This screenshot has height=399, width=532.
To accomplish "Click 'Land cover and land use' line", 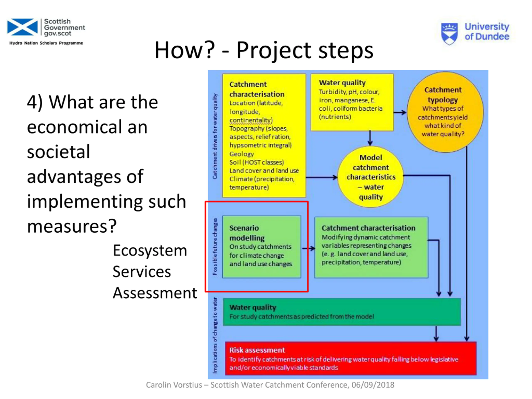I will point(264,171).
